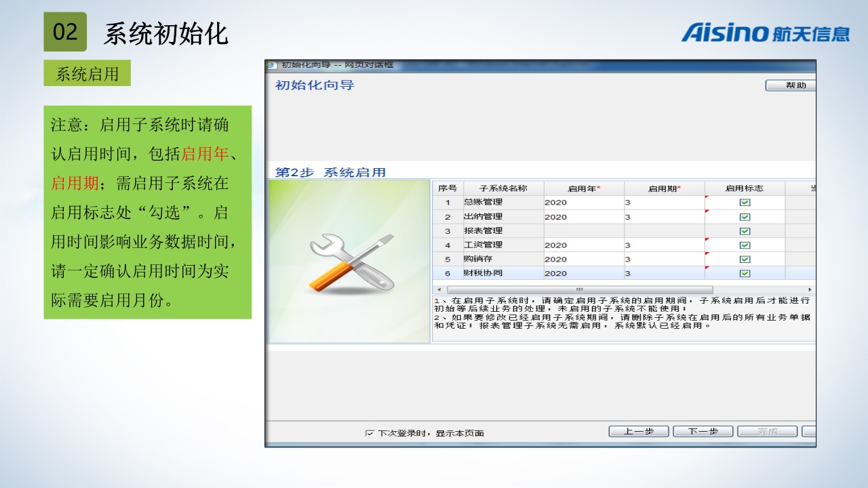Image resolution: width=868 pixels, height=488 pixels.
Task: Click the 启用年 column header
Action: [584, 188]
